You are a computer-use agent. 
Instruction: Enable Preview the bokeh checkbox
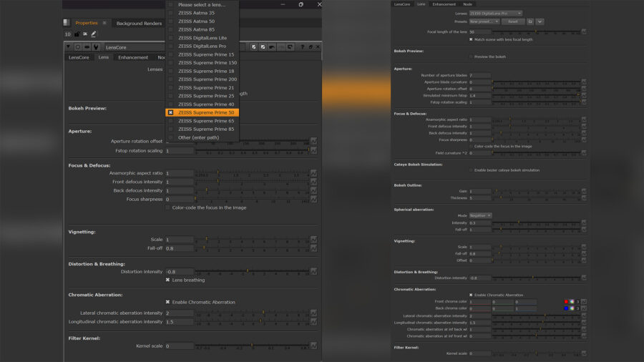click(x=471, y=57)
